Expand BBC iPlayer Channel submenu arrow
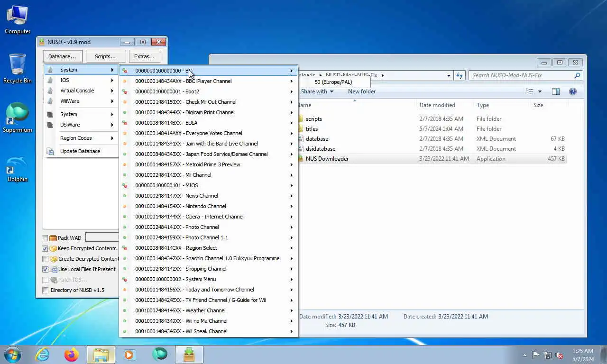This screenshot has width=607, height=364. (292, 81)
